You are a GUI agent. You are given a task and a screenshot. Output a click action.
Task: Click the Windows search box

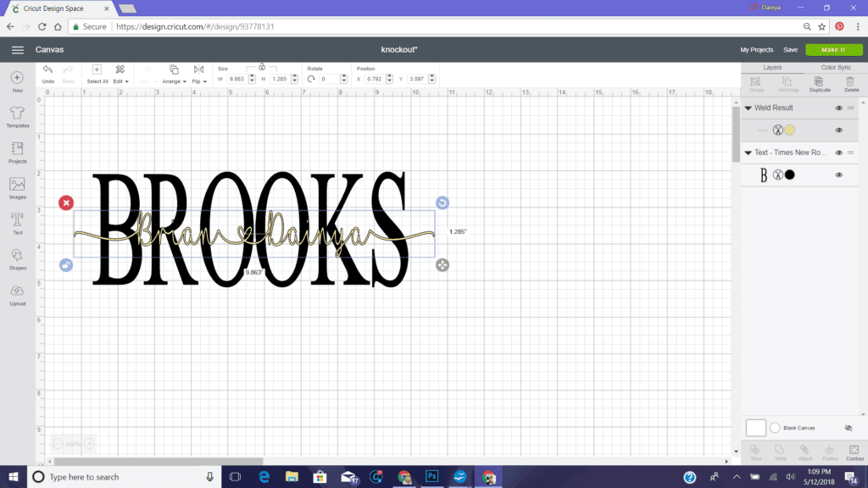click(x=124, y=476)
